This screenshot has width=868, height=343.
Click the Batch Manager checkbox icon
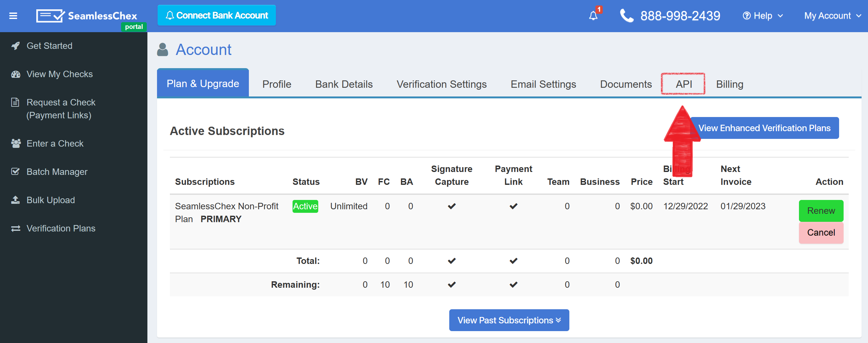pyautogui.click(x=15, y=172)
